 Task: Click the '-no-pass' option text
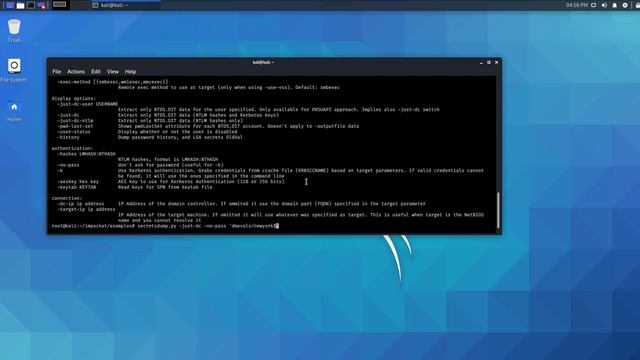(x=68, y=165)
